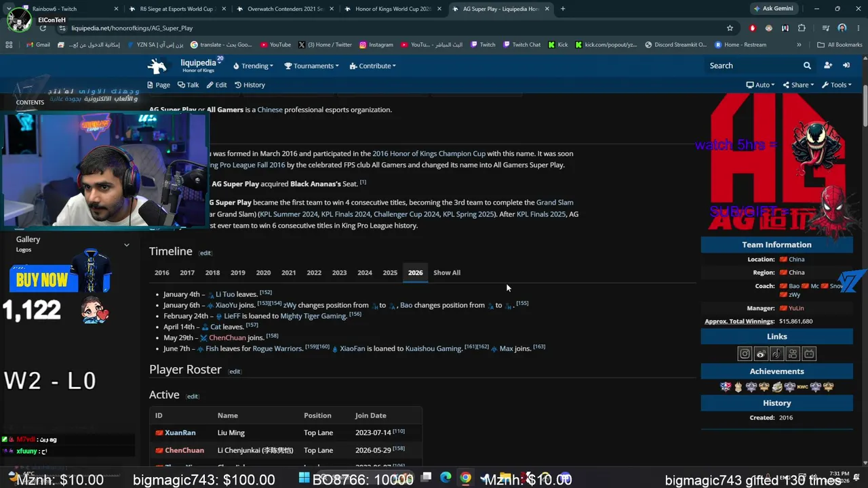Image resolution: width=868 pixels, height=488 pixels.
Task: Click the browser address bar URL
Action: click(132, 28)
